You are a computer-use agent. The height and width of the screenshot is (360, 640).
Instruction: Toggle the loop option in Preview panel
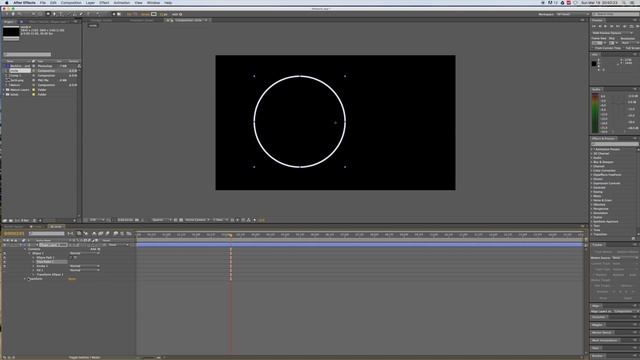coord(631,26)
